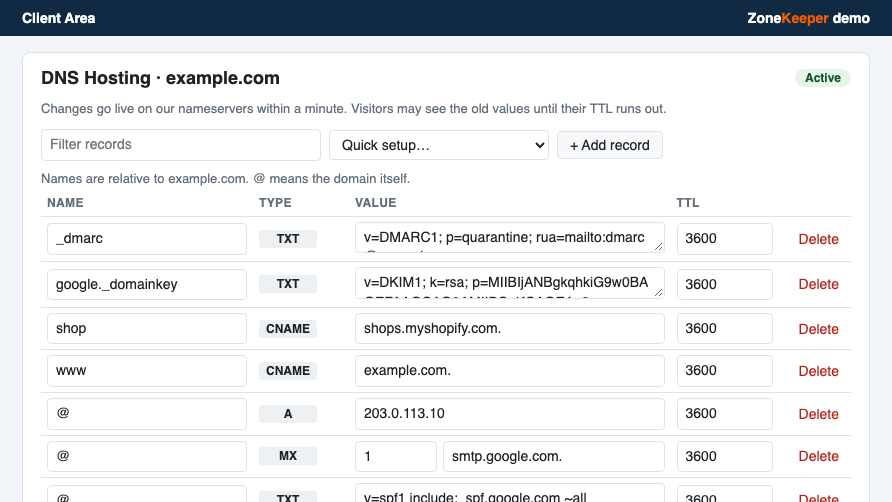This screenshot has height=502, width=892.
Task: Edit the shops.myshopify.com. value field
Action: pos(510,328)
